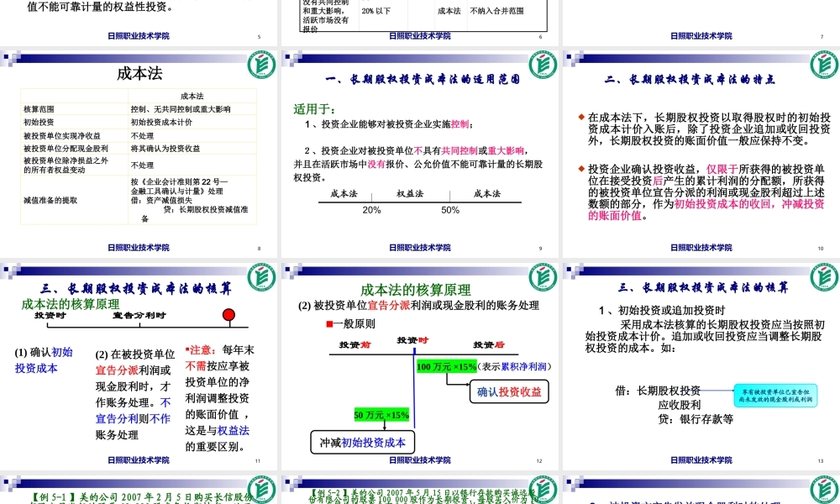Click the ■一般原则 bullet on slide 12
Image resolution: width=840 pixels, height=504 pixels.
point(350,323)
